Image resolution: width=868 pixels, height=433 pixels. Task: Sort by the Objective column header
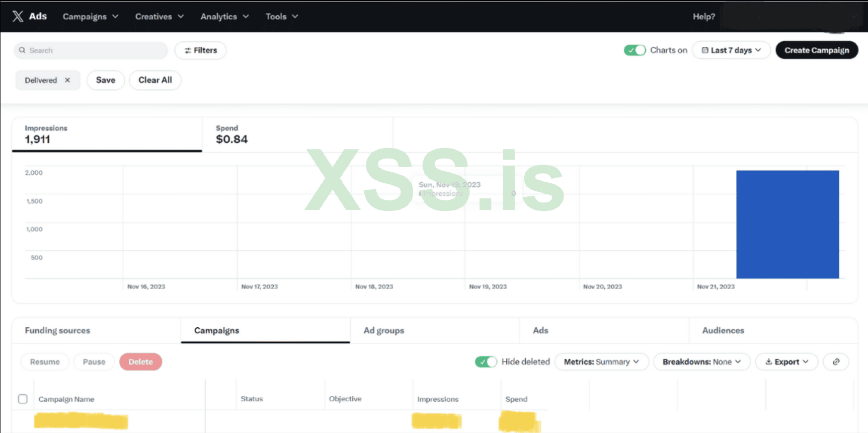click(345, 399)
